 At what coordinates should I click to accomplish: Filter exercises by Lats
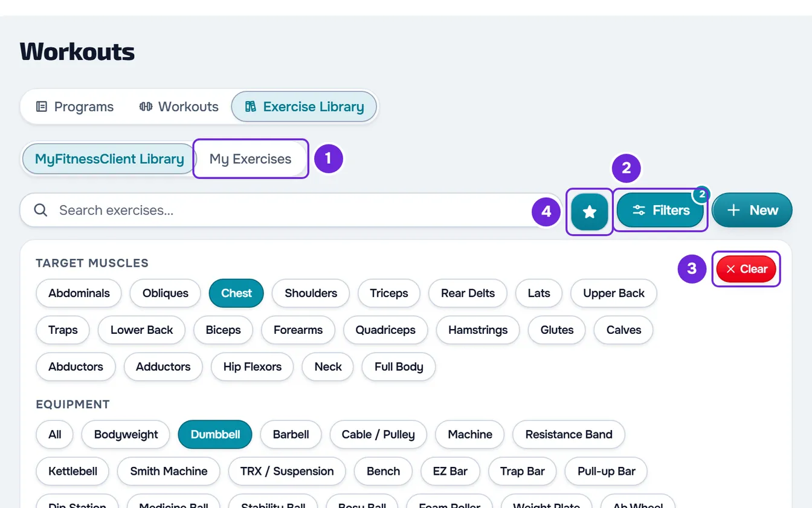(x=539, y=293)
